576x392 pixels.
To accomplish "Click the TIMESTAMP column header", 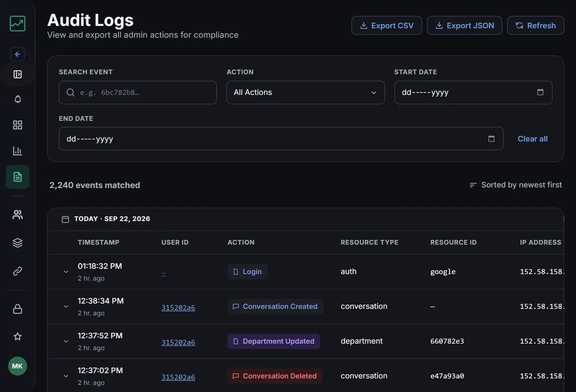I will [99, 242].
